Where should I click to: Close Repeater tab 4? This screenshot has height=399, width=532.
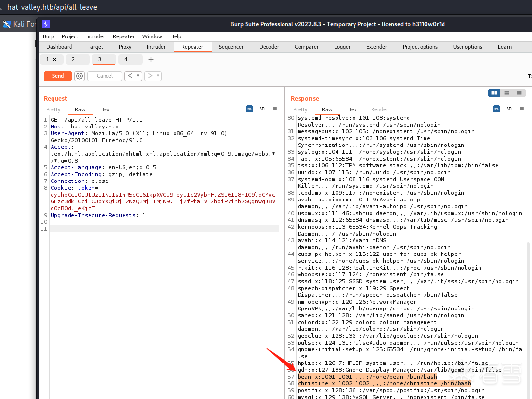click(134, 59)
